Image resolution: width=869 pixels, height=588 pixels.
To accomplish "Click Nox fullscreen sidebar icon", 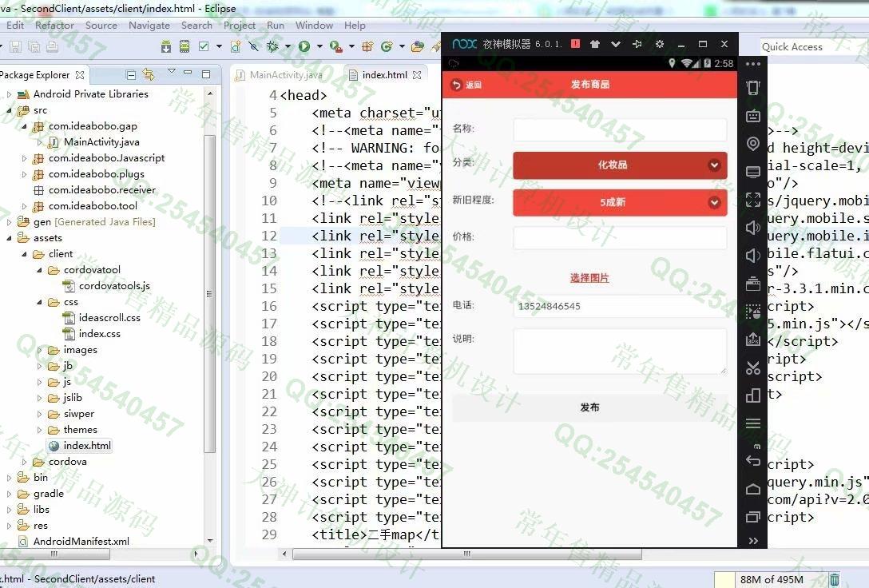I will coord(752,200).
